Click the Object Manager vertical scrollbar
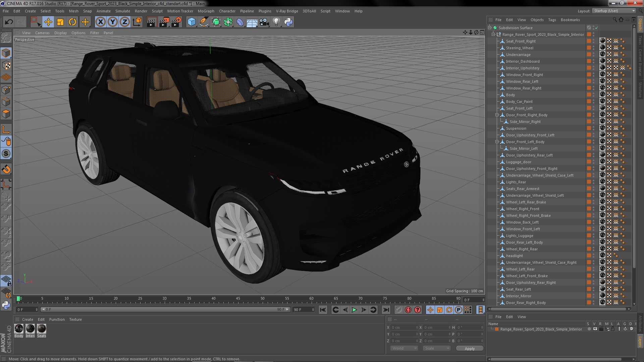Screen dimensions: 644x362 click(634, 147)
